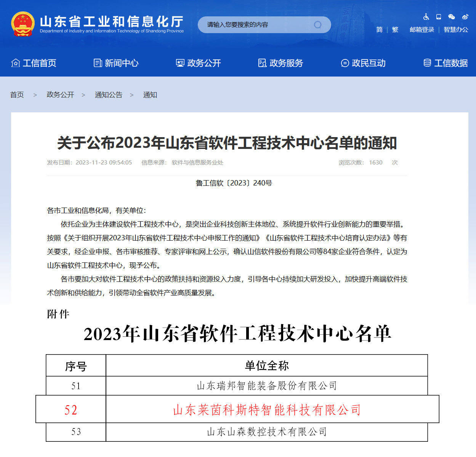Click 政务公开 in breadcrumb
This screenshot has width=476, height=457.
(x=60, y=95)
